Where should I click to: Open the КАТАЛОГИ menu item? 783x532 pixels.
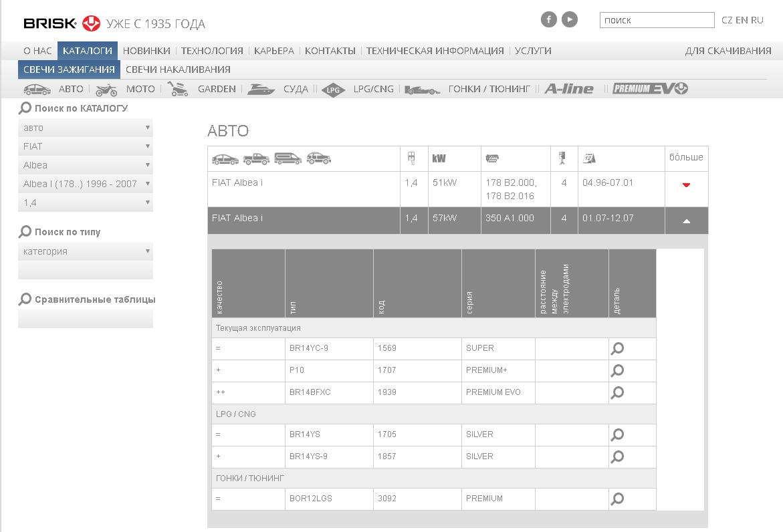[88, 51]
